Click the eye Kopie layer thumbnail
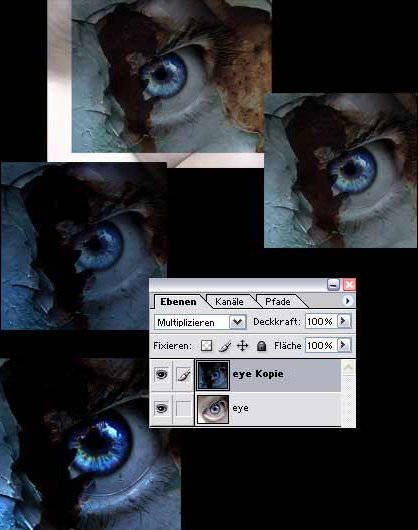The image size is (418, 530). (x=213, y=375)
